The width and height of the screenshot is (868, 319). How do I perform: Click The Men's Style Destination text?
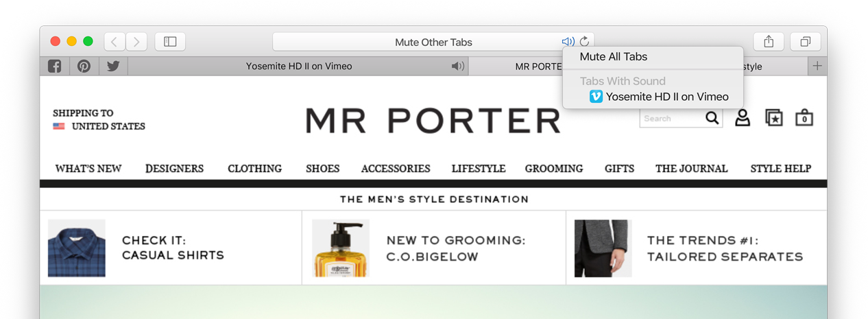click(434, 200)
